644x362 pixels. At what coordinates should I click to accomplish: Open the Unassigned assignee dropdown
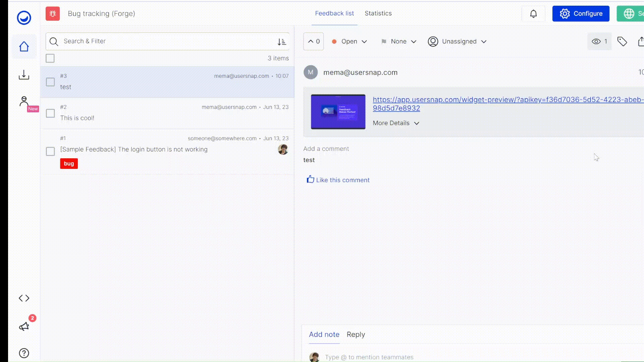click(x=457, y=42)
